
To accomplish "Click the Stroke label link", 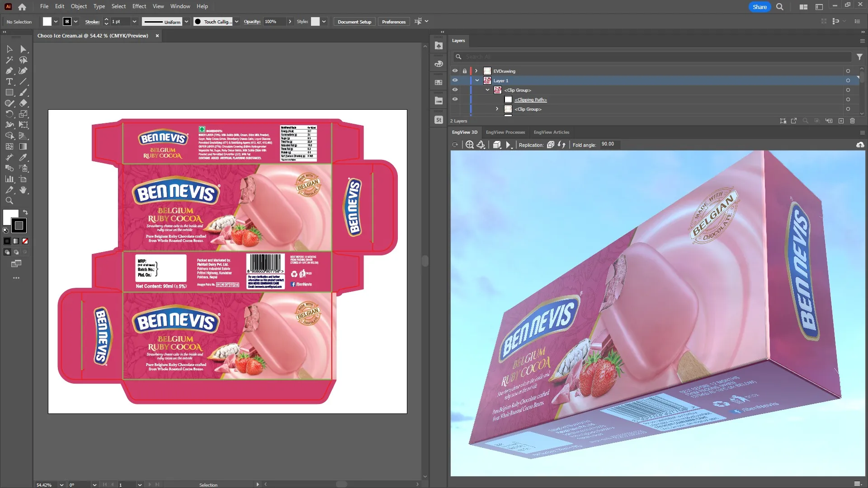I will (92, 22).
